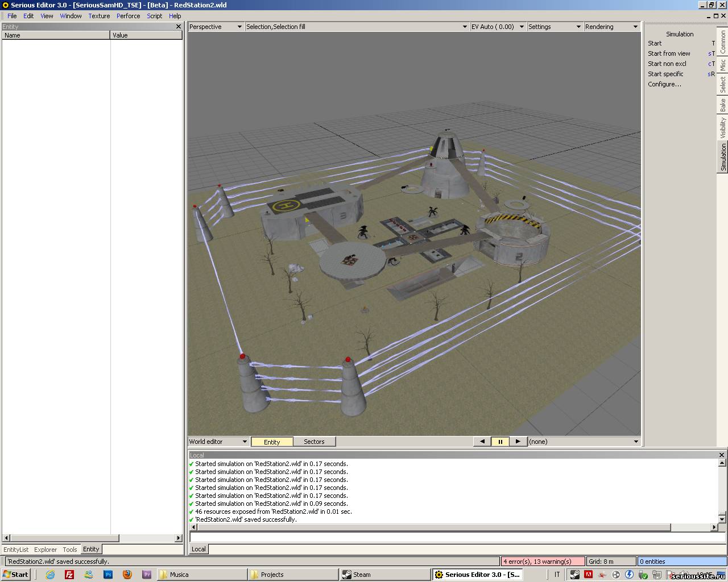Open the View menu

pos(47,16)
